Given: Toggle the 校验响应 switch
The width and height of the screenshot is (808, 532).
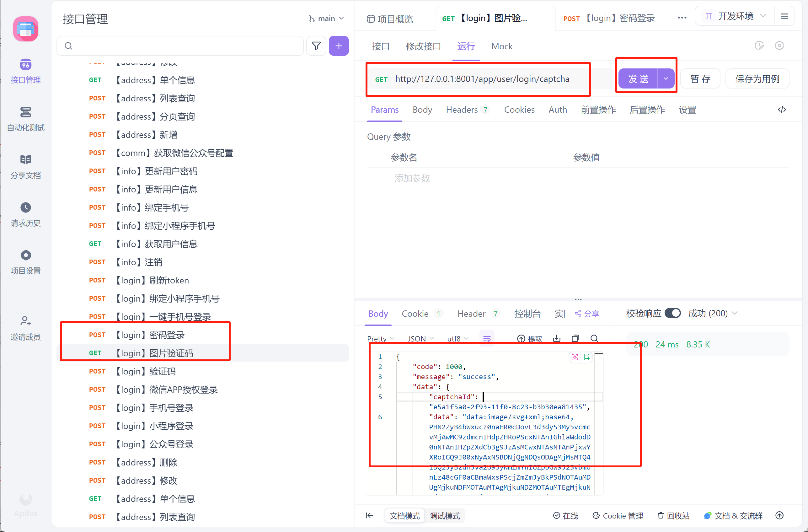Looking at the screenshot, I should (672, 313).
